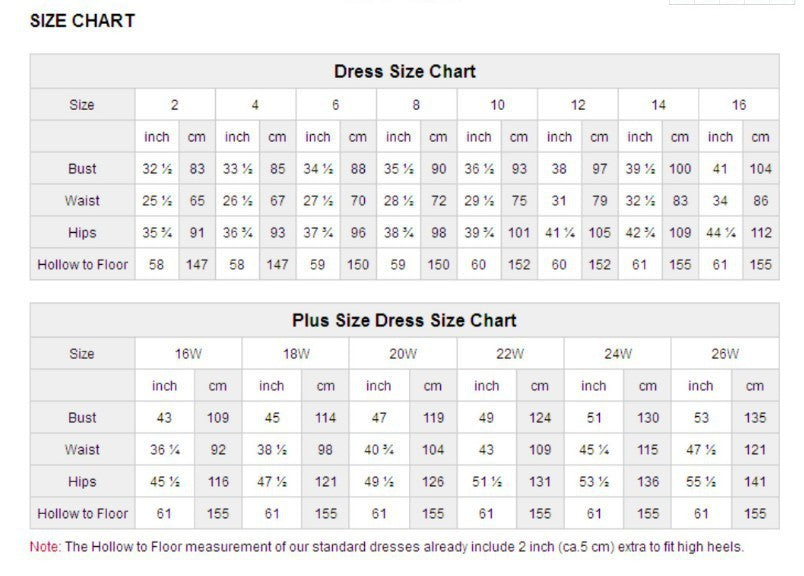Click the Hips row label in plus size chart
Screen dimensions: 804x576
pos(83,482)
